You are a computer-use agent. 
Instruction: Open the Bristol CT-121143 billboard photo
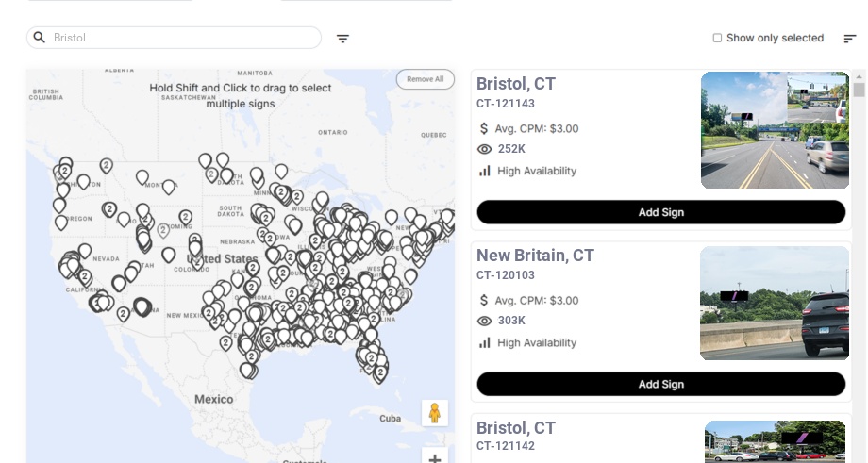coord(774,130)
